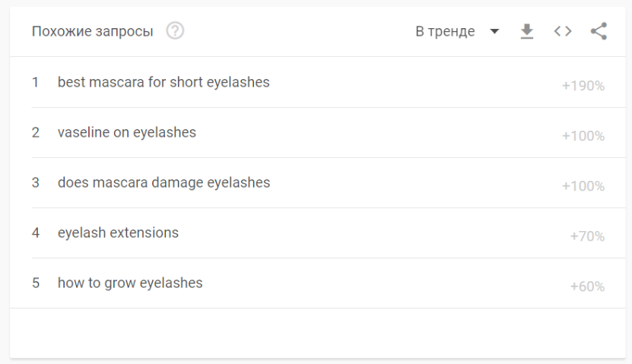Click the +70% growth value
The width and height of the screenshot is (632, 364).
click(x=587, y=236)
